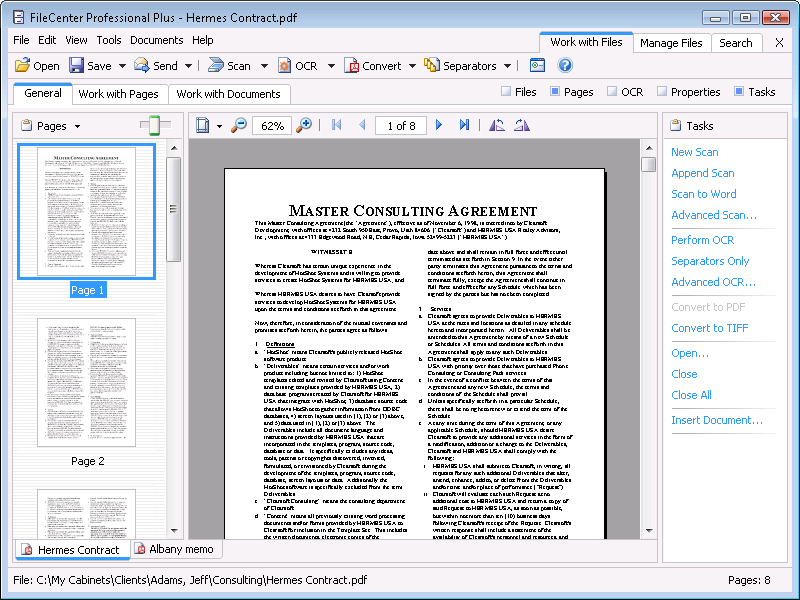Open help with the question mark icon
Viewport: 800px width, 600px height.
(565, 66)
